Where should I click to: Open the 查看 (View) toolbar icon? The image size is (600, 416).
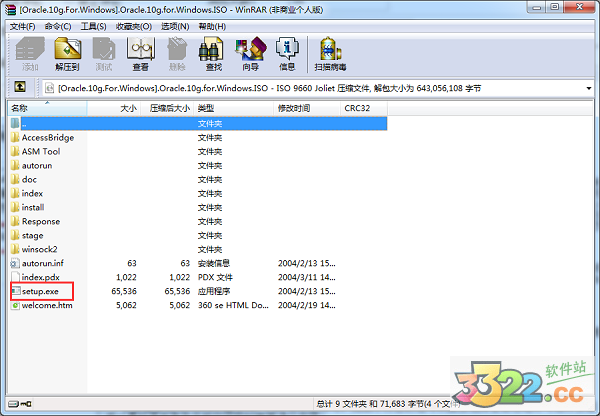point(140,49)
